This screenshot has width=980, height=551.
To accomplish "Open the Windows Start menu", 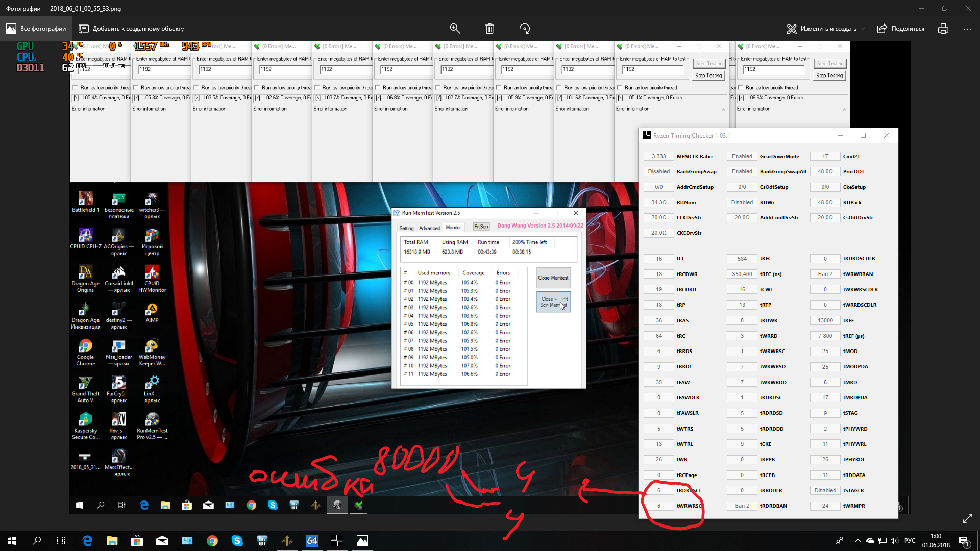I will click(12, 541).
